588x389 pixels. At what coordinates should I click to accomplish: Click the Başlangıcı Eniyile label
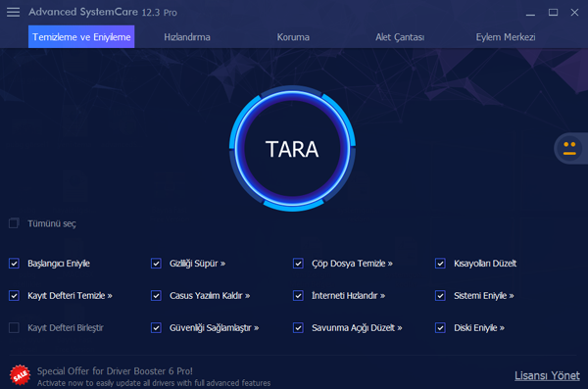(x=59, y=264)
